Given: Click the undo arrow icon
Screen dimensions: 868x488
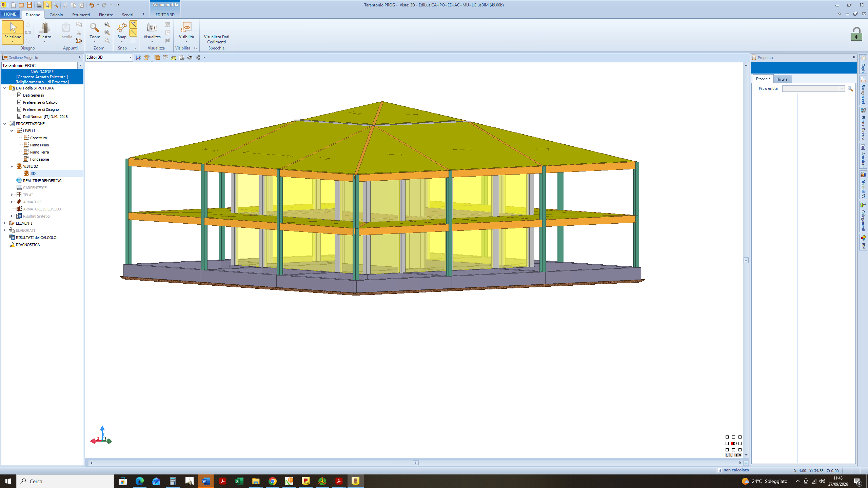Looking at the screenshot, I should click(x=92, y=5).
